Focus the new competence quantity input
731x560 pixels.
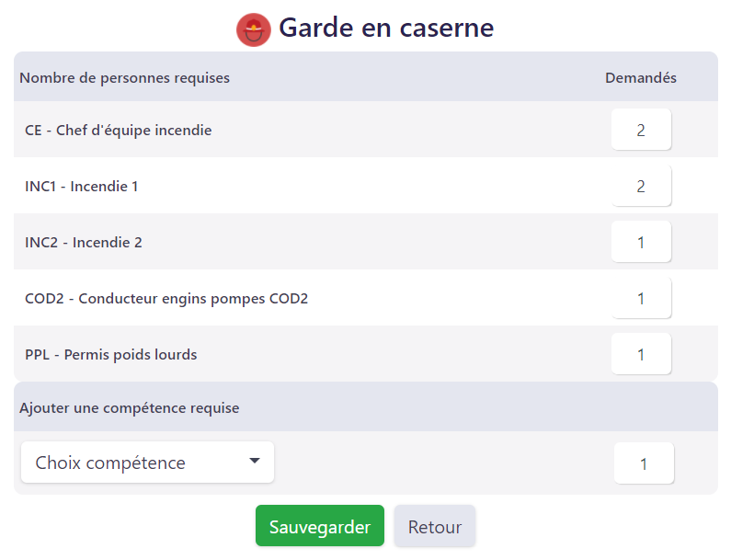click(x=644, y=463)
